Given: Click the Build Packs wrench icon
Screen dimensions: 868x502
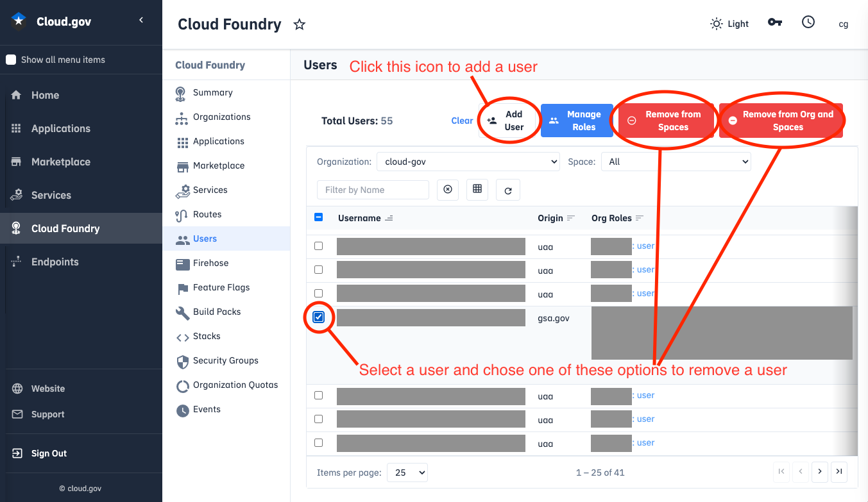Looking at the screenshot, I should pos(182,312).
